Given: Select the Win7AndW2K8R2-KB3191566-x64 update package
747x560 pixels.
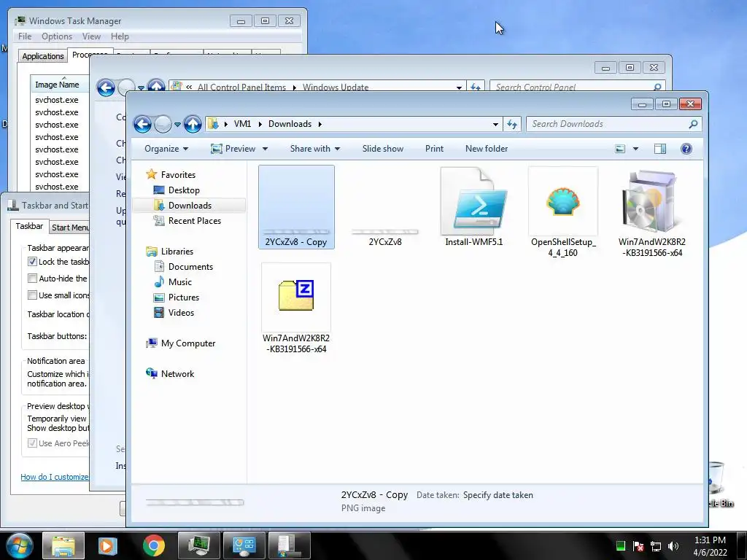Looking at the screenshot, I should 651,212.
